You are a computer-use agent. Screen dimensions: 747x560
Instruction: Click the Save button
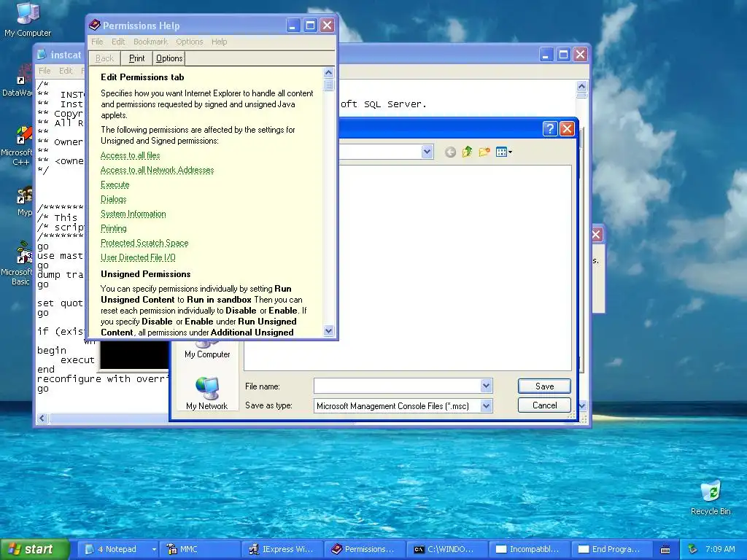pyautogui.click(x=544, y=386)
